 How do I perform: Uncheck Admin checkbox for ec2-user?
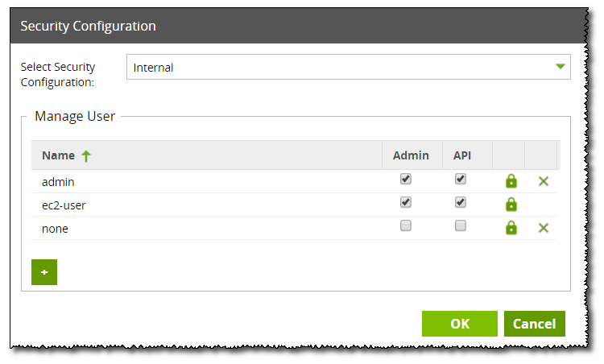(406, 202)
